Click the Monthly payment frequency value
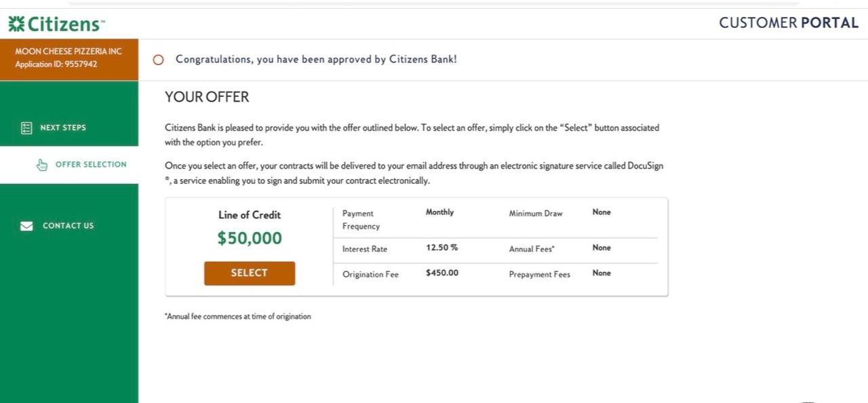The image size is (868, 403). (439, 212)
